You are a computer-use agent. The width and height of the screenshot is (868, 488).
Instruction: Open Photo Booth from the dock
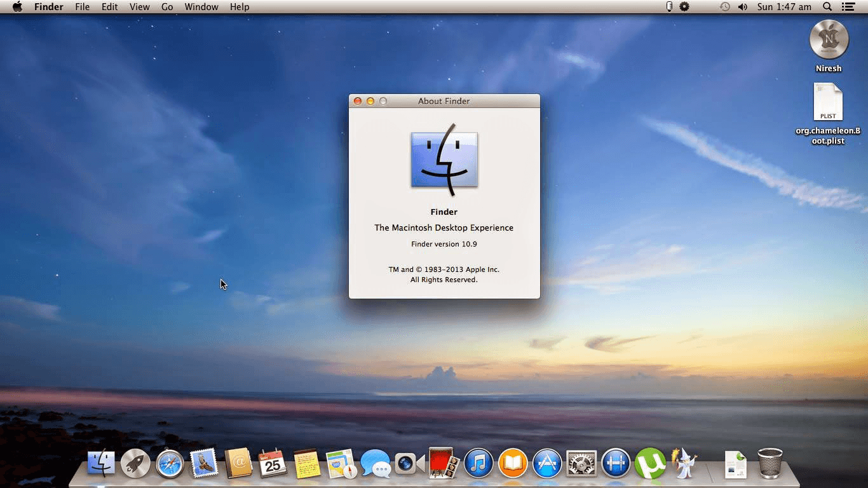click(x=444, y=464)
